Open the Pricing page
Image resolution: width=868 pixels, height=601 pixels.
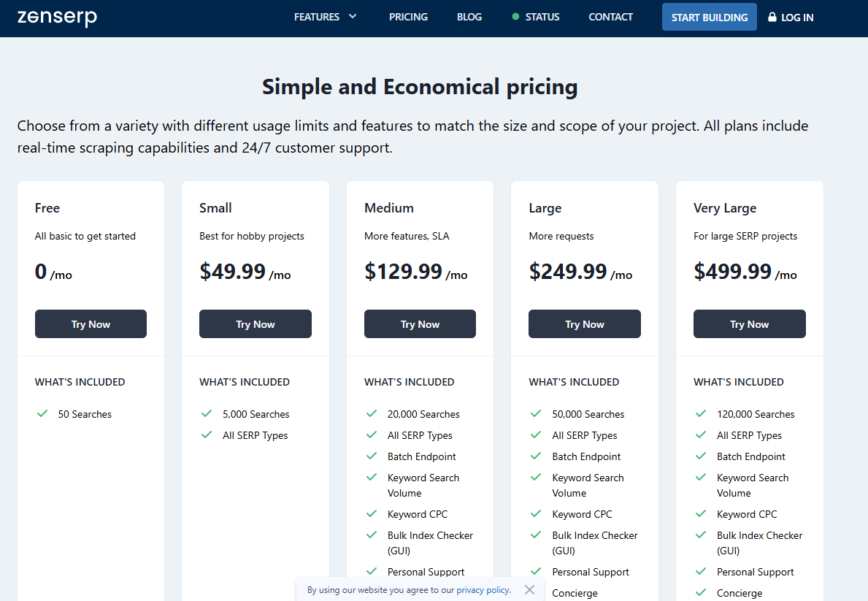tap(408, 17)
